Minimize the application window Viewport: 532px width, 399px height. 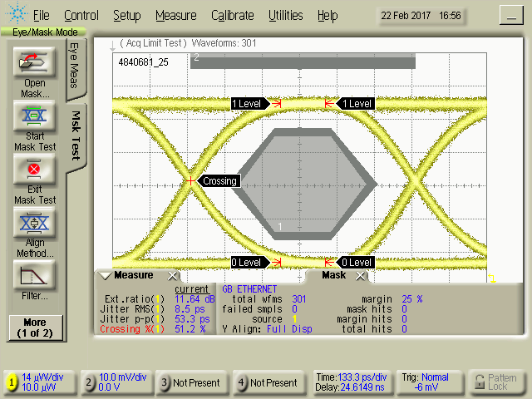click(511, 15)
